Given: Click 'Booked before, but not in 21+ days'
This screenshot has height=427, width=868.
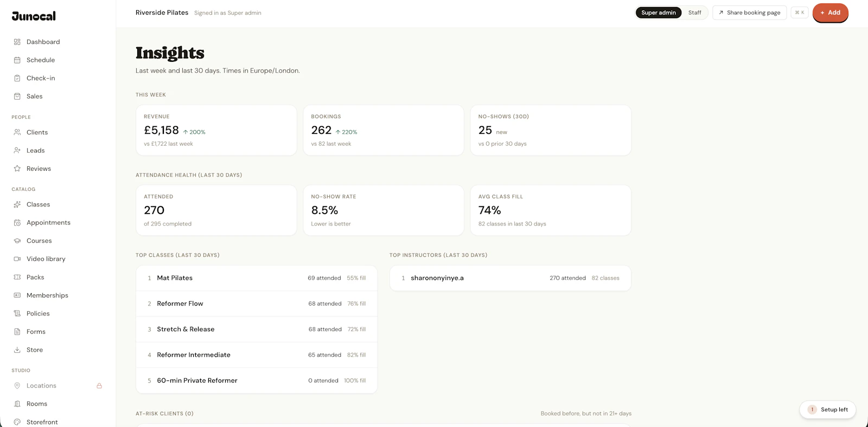Looking at the screenshot, I should (586, 413).
